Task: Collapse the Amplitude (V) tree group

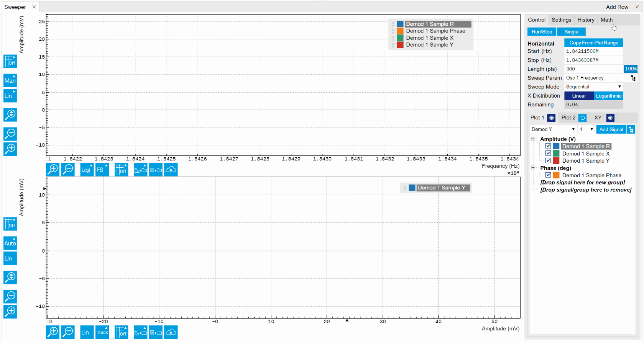Action: [533, 139]
